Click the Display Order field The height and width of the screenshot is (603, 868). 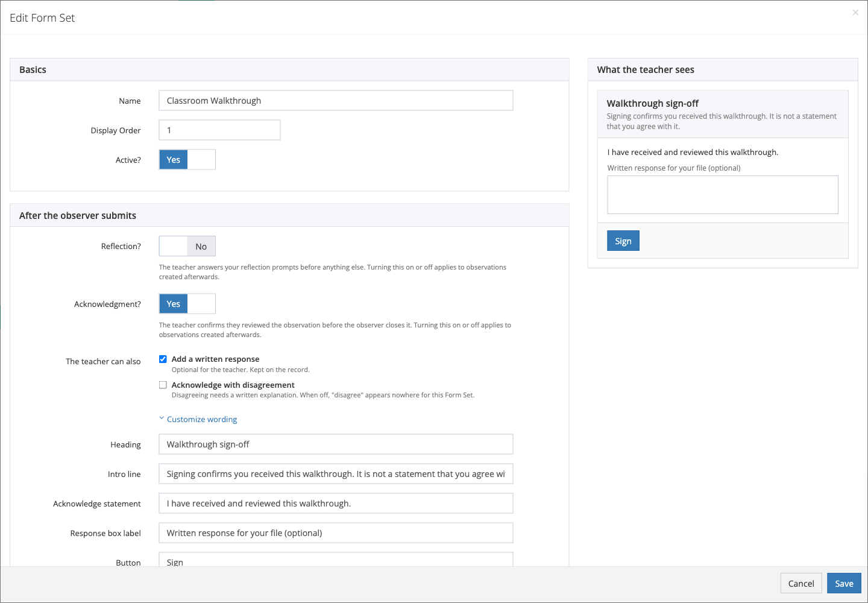coord(219,130)
